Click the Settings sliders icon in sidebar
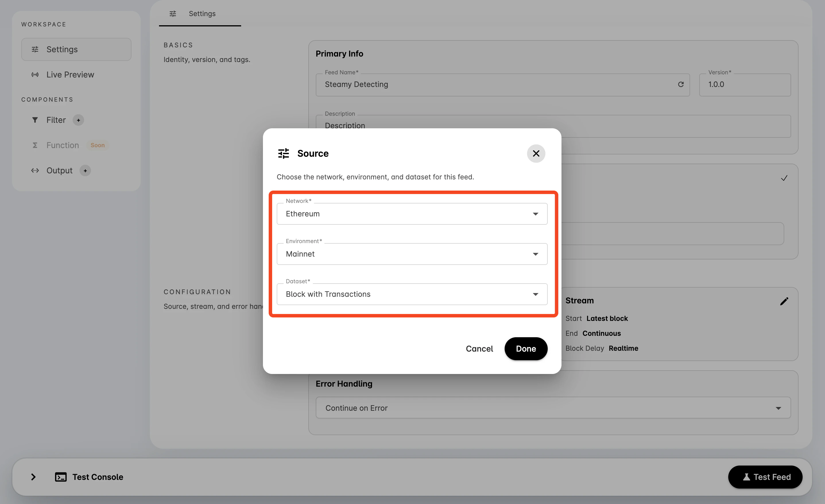 coord(35,49)
